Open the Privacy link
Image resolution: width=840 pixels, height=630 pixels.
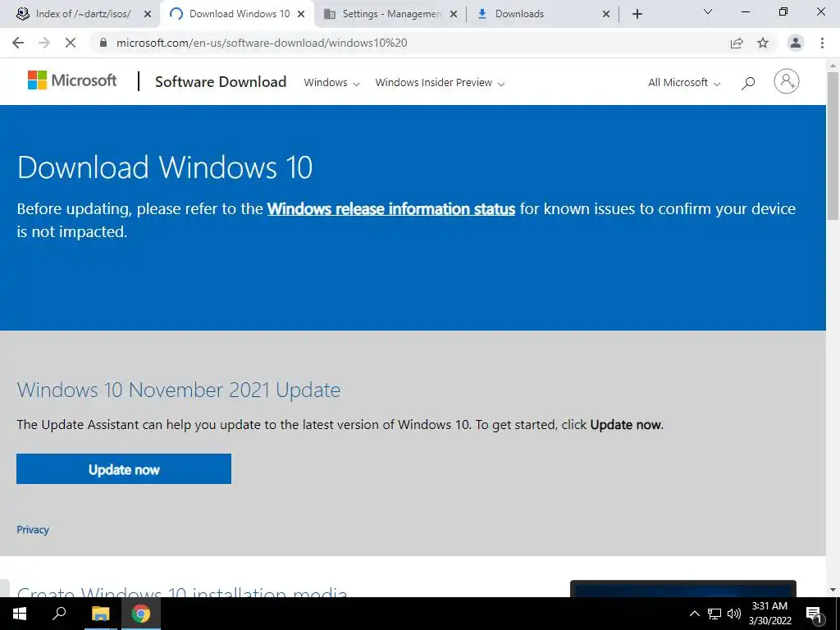pyautogui.click(x=33, y=529)
